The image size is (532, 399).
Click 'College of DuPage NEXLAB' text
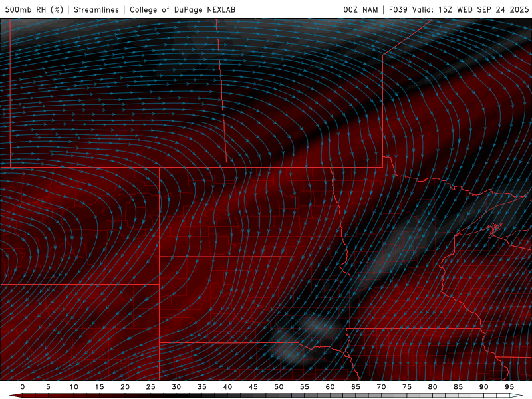tap(182, 9)
